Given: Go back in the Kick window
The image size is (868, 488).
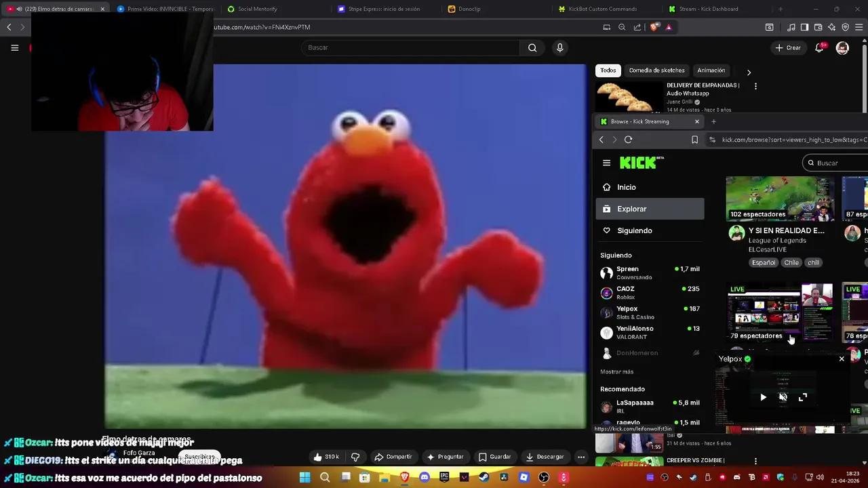Looking at the screenshot, I should 601,140.
